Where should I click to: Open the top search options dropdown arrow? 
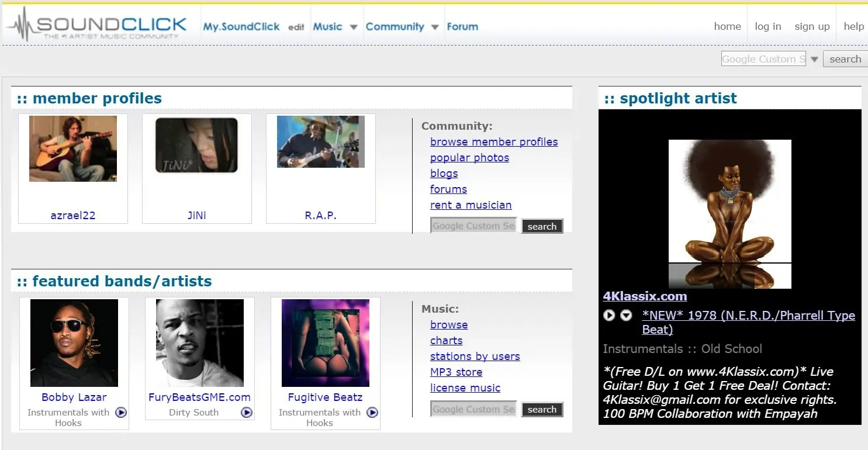(x=814, y=59)
